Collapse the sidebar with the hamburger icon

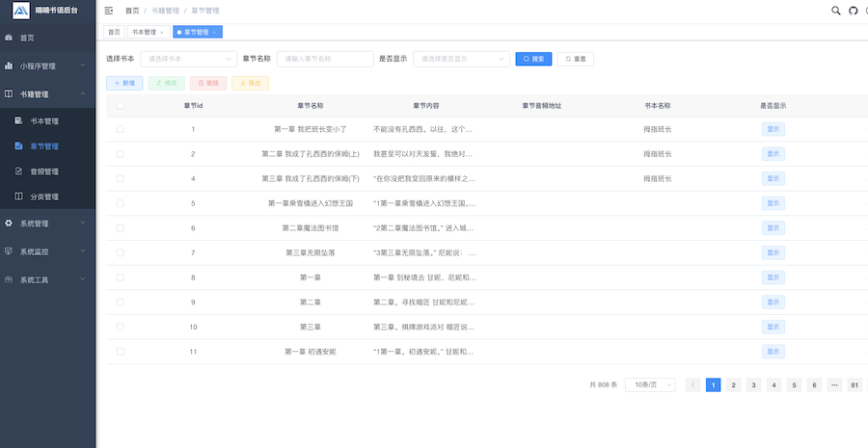[x=108, y=11]
